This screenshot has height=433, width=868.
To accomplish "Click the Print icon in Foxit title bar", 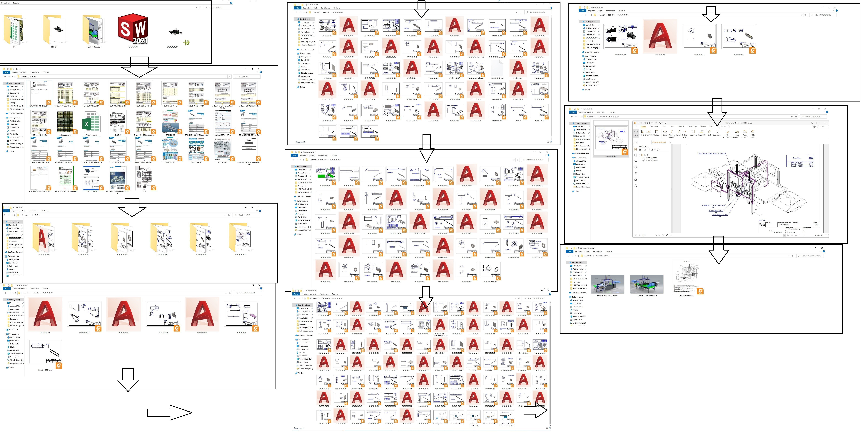I will pos(648,123).
